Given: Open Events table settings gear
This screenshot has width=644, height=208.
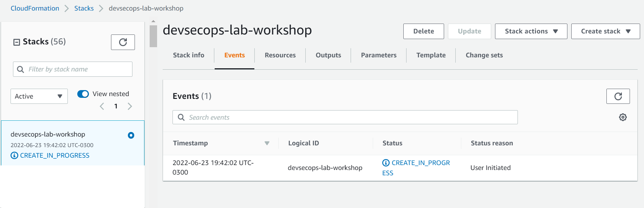Looking at the screenshot, I should click(623, 117).
